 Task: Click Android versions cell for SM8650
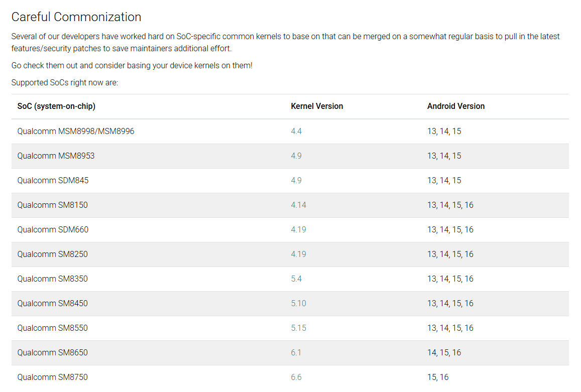pos(444,353)
